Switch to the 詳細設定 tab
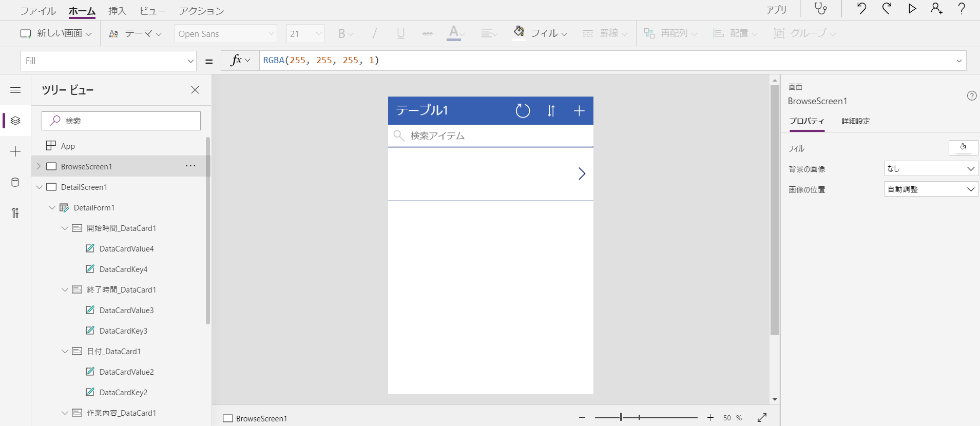Viewport: 980px width, 426px height. point(855,121)
